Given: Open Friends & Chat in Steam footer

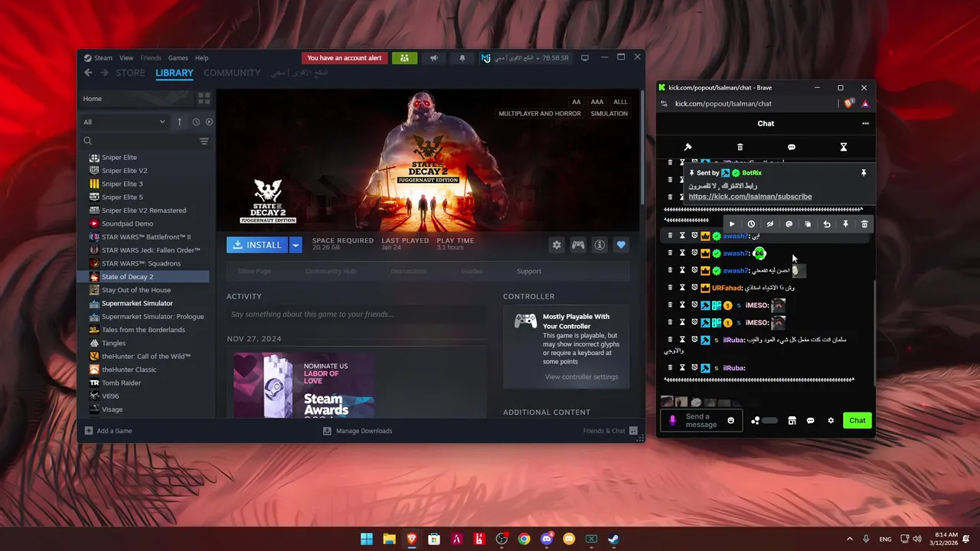Looking at the screenshot, I should [x=610, y=431].
